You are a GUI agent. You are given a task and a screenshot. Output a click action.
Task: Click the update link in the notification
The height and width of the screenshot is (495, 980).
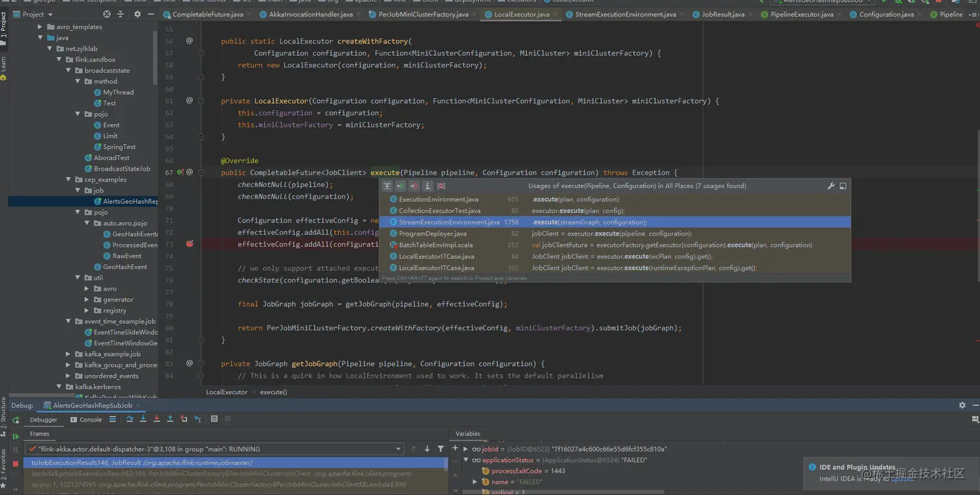[x=902, y=479]
